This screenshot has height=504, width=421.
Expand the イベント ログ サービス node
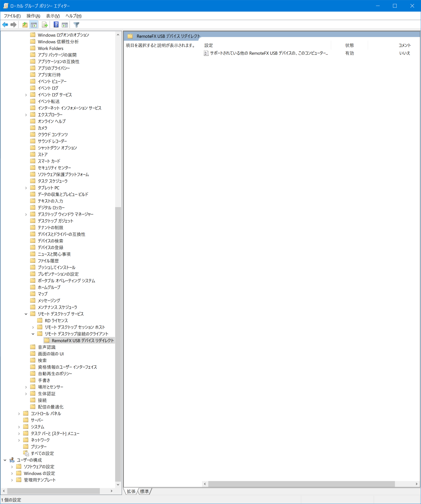pyautogui.click(x=26, y=95)
